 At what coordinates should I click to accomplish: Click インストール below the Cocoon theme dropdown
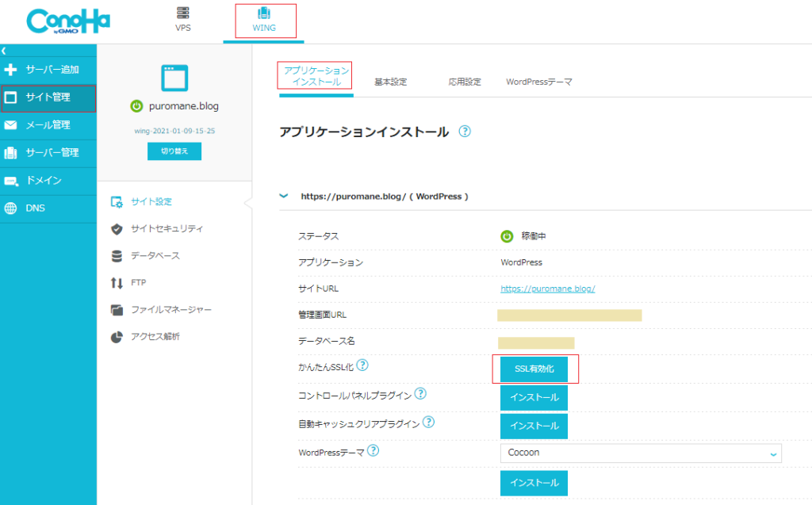coord(534,484)
